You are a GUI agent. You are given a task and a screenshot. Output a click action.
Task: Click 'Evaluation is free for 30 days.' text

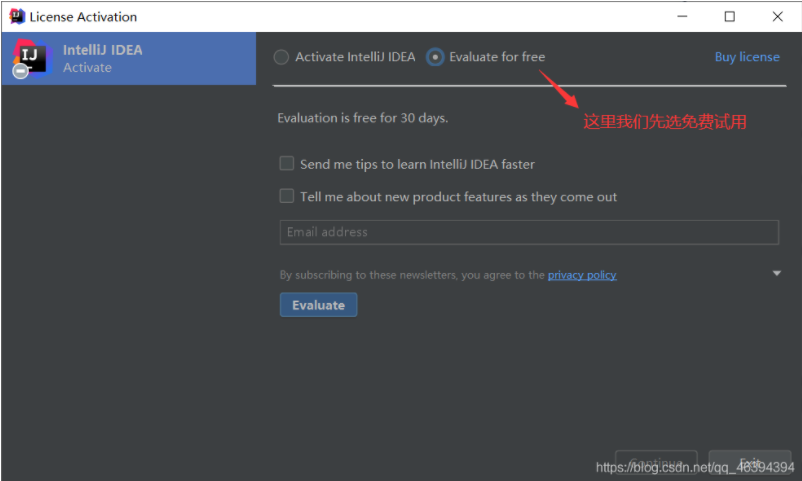pyautogui.click(x=363, y=118)
